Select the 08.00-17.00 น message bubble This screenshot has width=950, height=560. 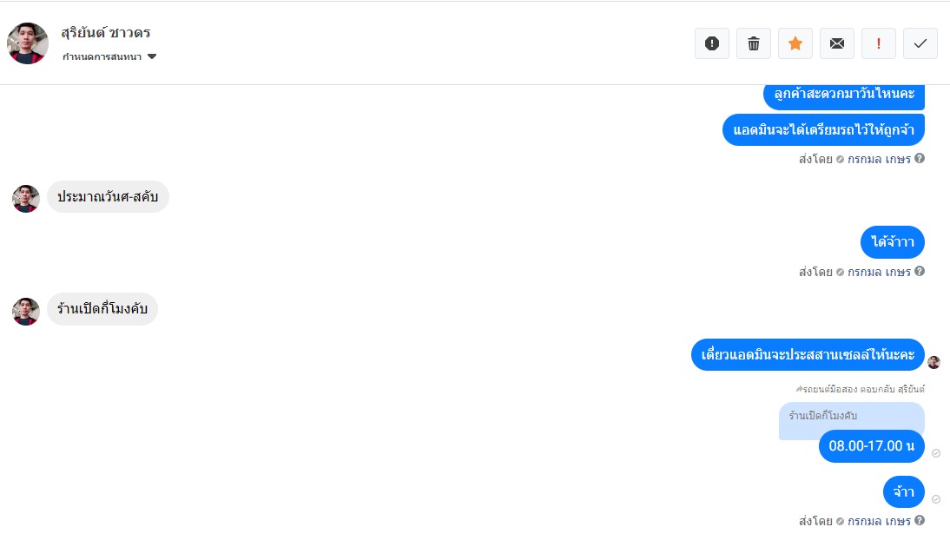[871, 446]
